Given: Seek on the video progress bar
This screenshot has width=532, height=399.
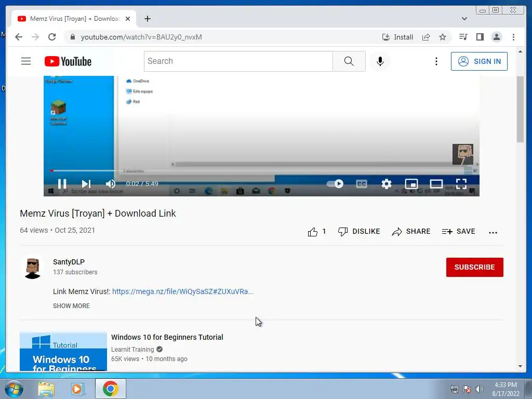Looking at the screenshot, I should 261,170.
